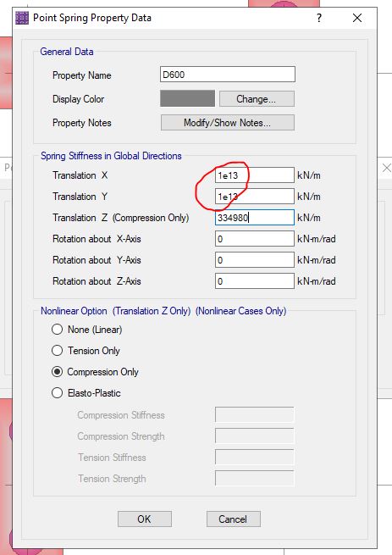
Task: Click the Translation X stiffness field
Action: point(254,175)
